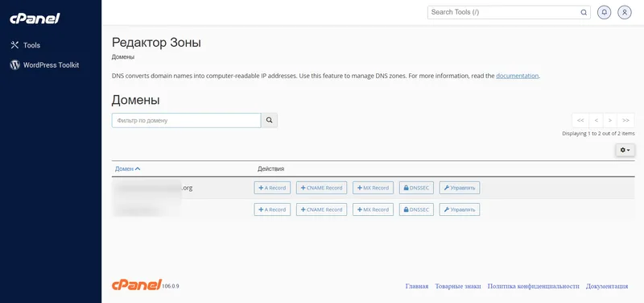Screen dimensions: 644x303
Task: Click the domain filter search button
Action: point(270,120)
